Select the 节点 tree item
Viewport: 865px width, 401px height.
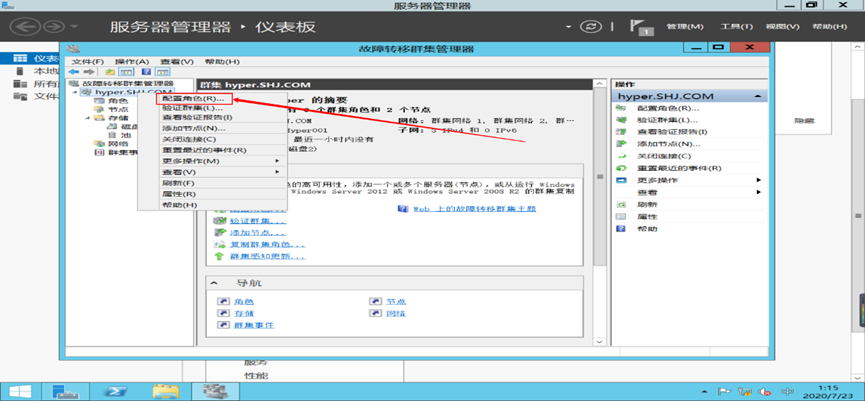tap(118, 109)
